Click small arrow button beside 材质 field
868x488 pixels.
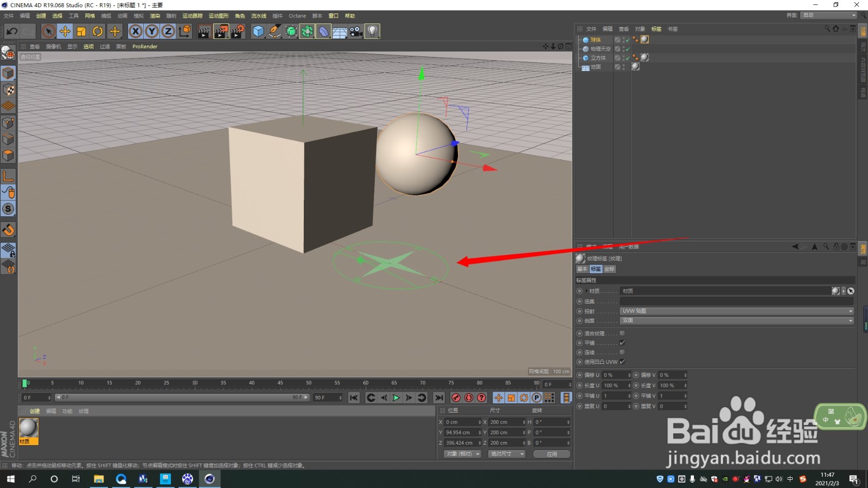click(x=844, y=291)
